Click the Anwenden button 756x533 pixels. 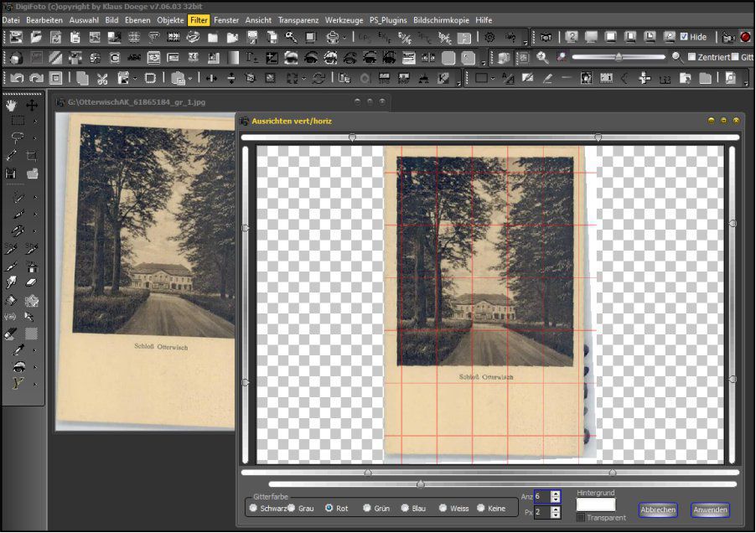point(710,510)
